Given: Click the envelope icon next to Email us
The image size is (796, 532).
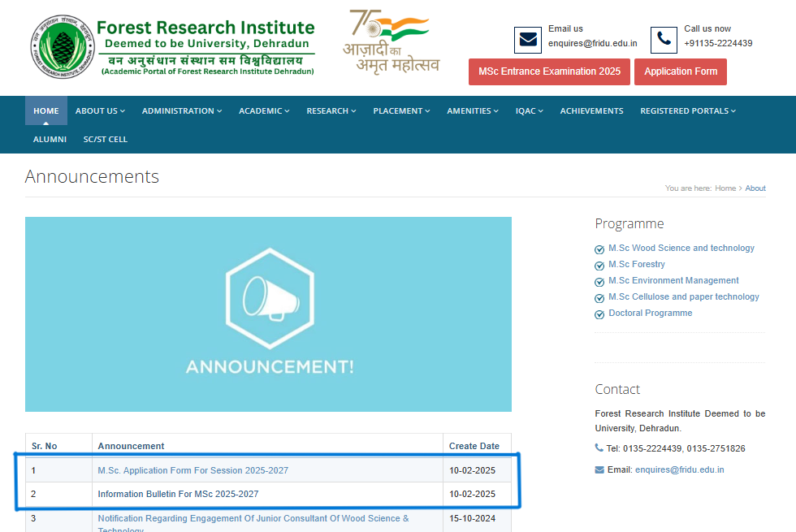Looking at the screenshot, I should click(527, 40).
